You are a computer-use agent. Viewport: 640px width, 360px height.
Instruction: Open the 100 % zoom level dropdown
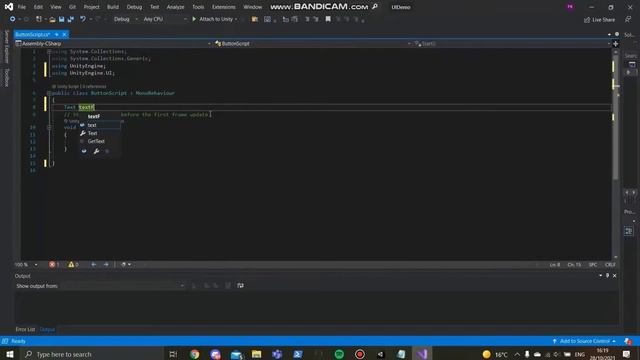(26, 264)
